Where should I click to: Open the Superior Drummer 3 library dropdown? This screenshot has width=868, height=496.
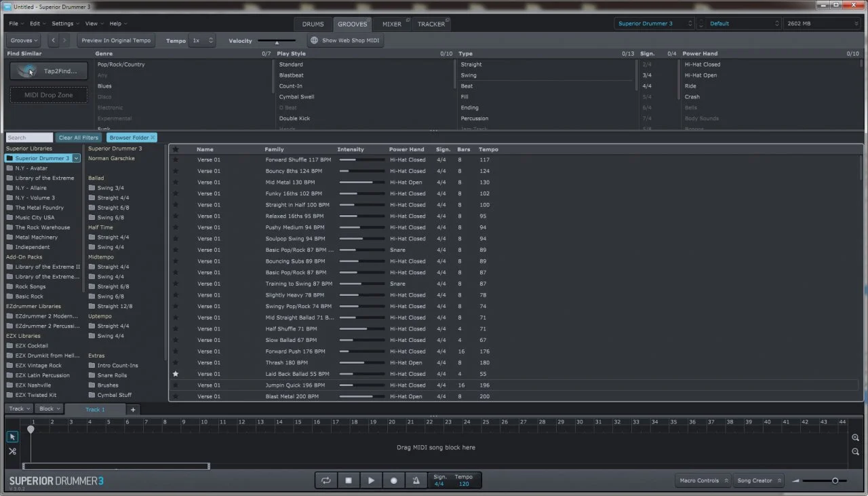click(655, 23)
